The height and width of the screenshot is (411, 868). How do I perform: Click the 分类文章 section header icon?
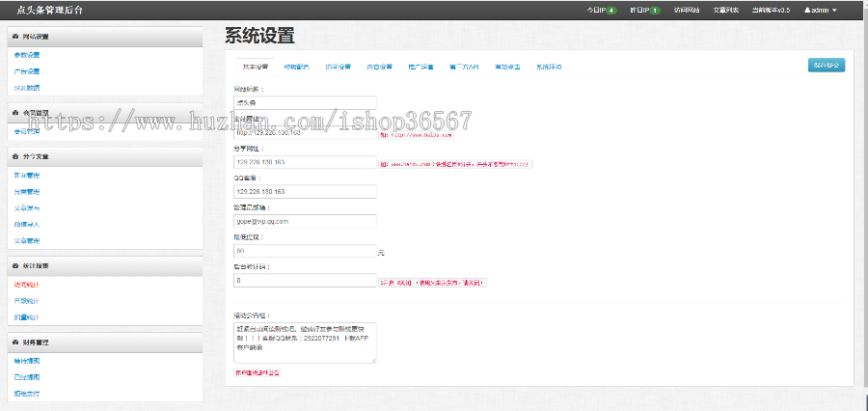15,155
